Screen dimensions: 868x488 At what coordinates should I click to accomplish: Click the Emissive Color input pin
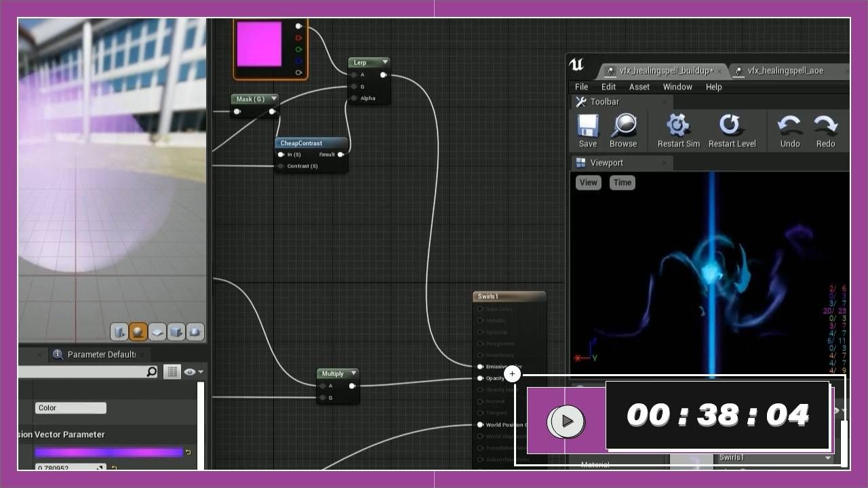click(480, 367)
